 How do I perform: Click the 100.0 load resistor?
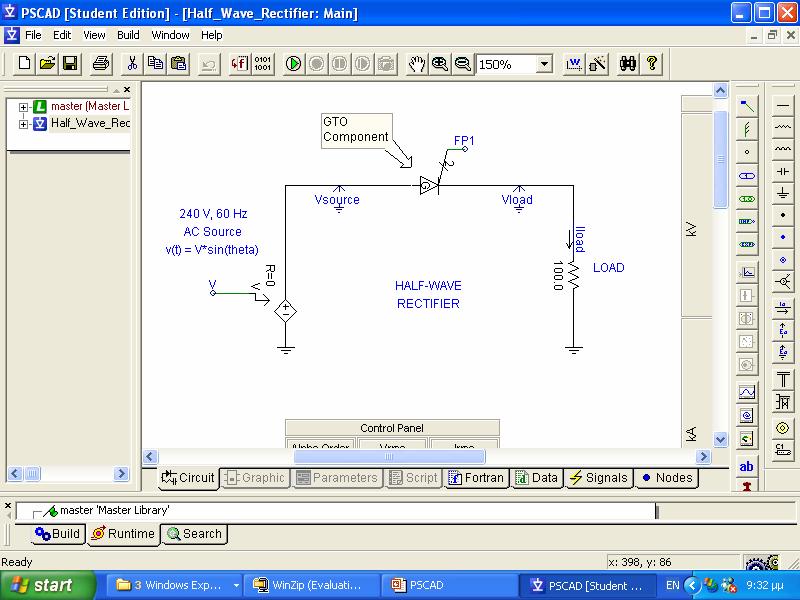(x=573, y=276)
